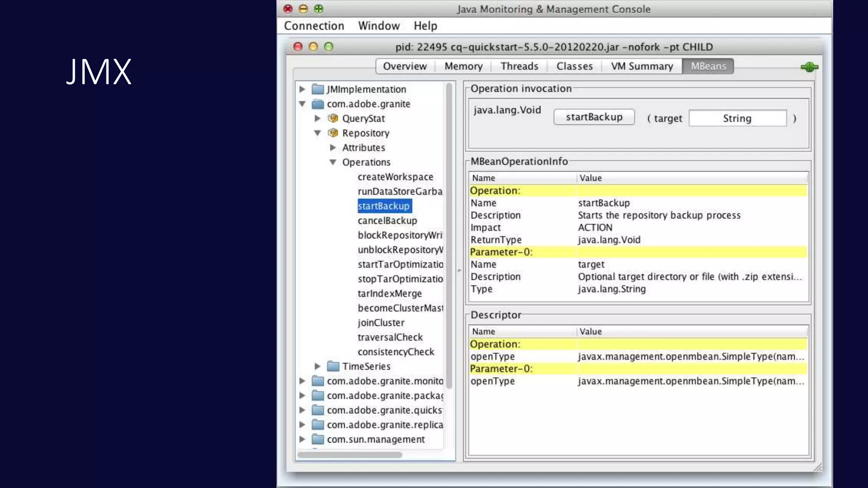
Task: Click the JMImplementation folder icon
Action: coord(318,89)
